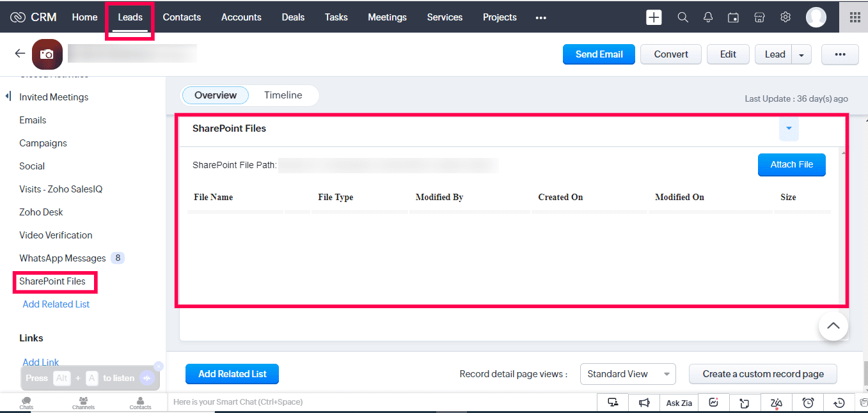Open notifications bell icon
The height and width of the screenshot is (413, 868).
(x=708, y=17)
